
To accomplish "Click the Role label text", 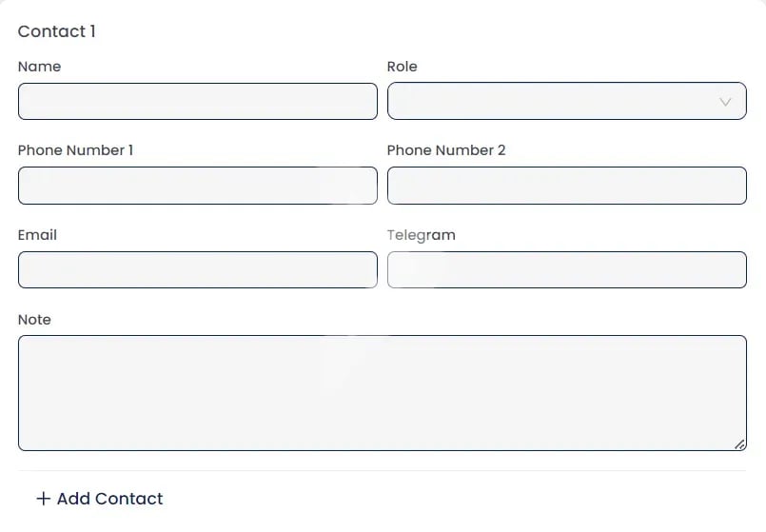I will pyautogui.click(x=402, y=67).
